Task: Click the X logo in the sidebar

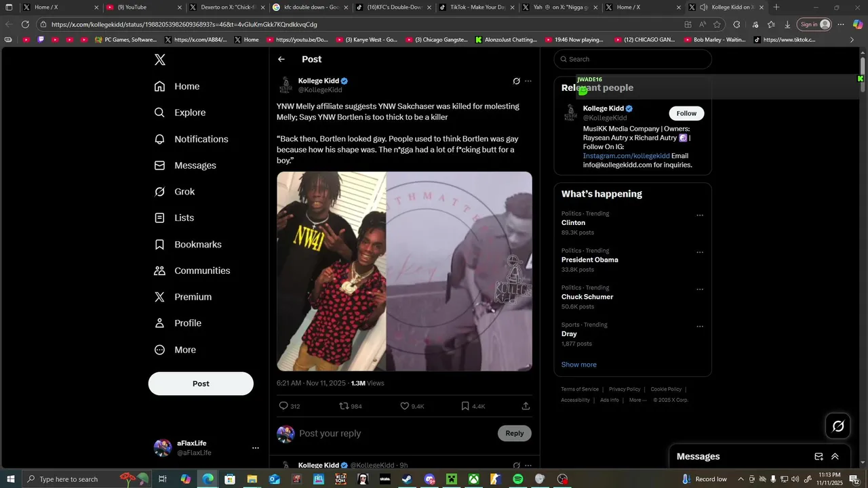Action: coord(160,60)
